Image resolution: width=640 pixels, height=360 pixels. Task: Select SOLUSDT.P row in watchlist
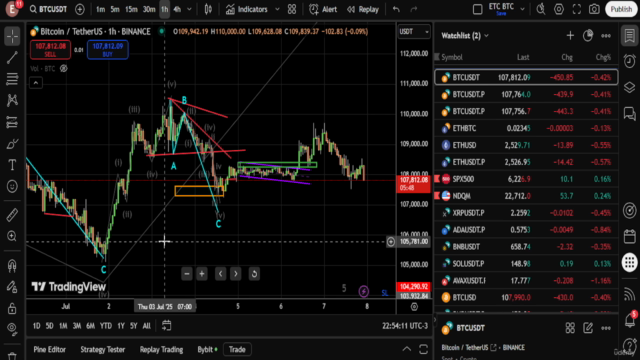click(x=526, y=264)
